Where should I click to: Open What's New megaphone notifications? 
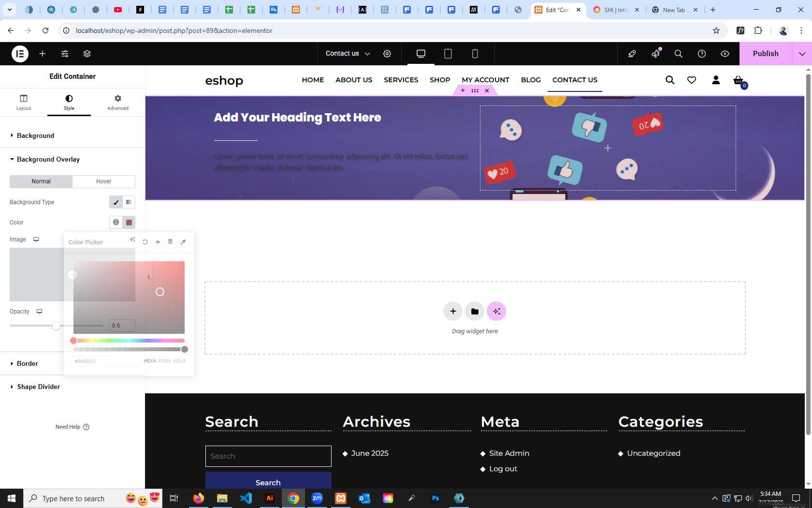655,54
